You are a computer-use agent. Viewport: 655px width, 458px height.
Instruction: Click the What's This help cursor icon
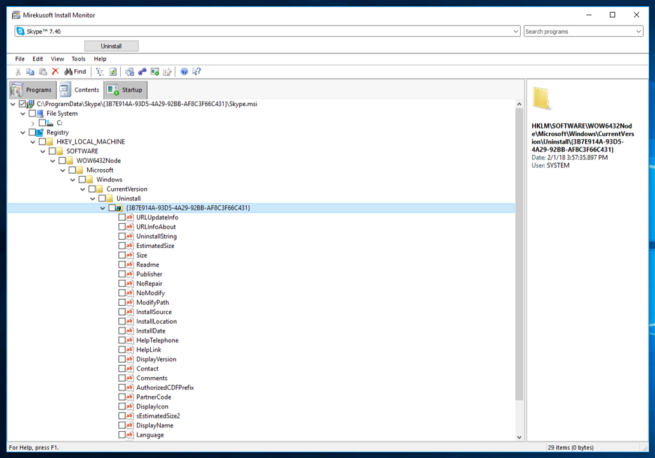pos(196,72)
